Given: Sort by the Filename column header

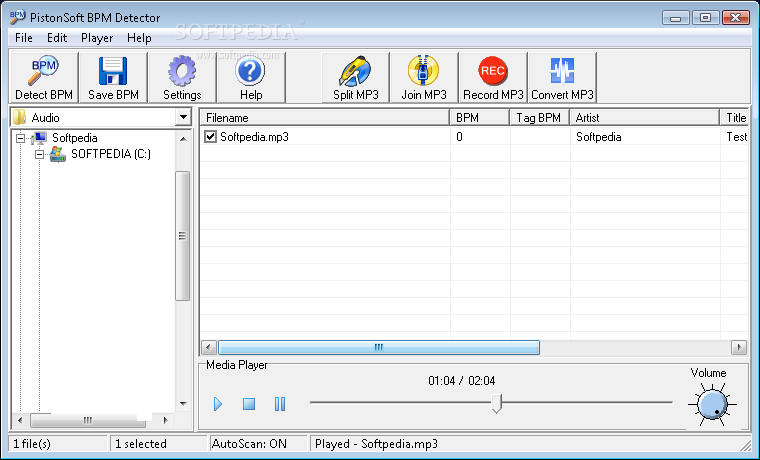Looking at the screenshot, I should coord(325,117).
